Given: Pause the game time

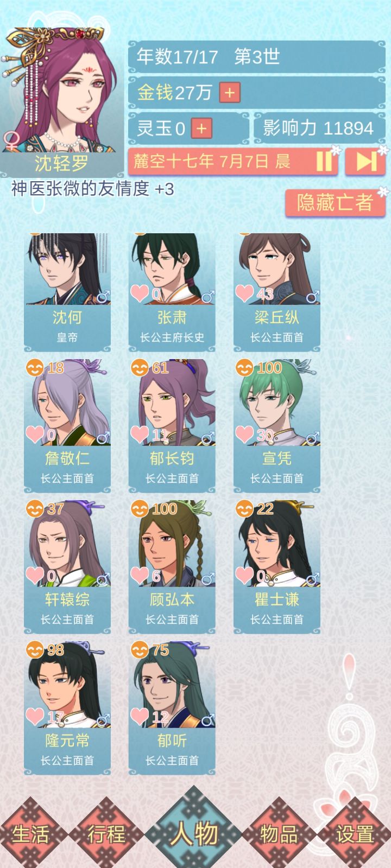Looking at the screenshot, I should (x=324, y=162).
